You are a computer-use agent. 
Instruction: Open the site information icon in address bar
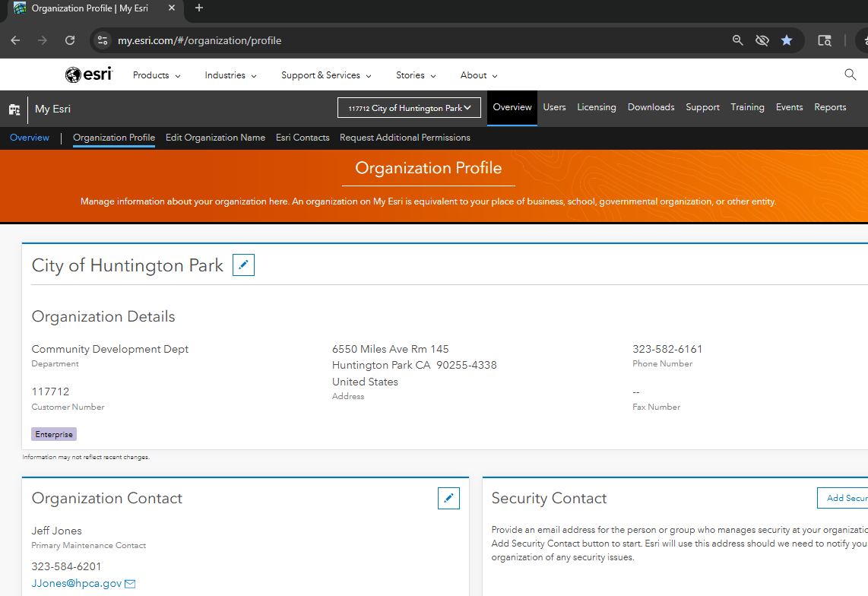tap(103, 40)
